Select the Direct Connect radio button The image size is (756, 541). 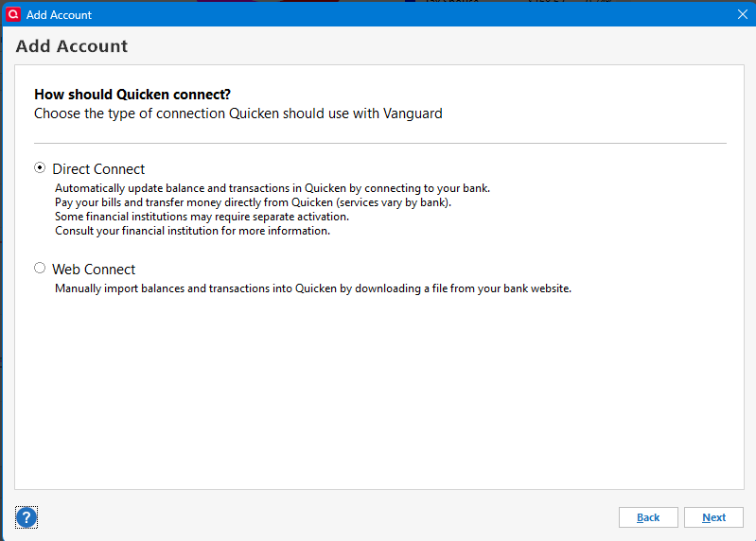pyautogui.click(x=40, y=168)
